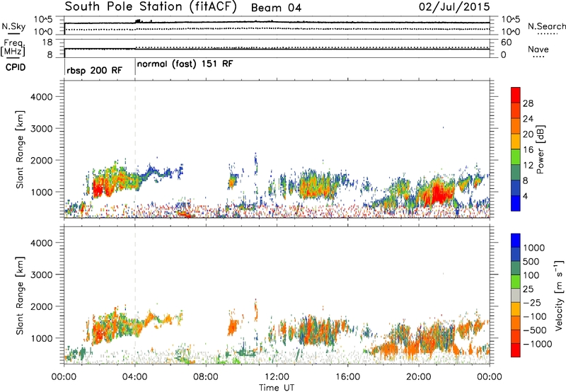Click the "-1000" Velocity colorbar value

[x=538, y=344]
